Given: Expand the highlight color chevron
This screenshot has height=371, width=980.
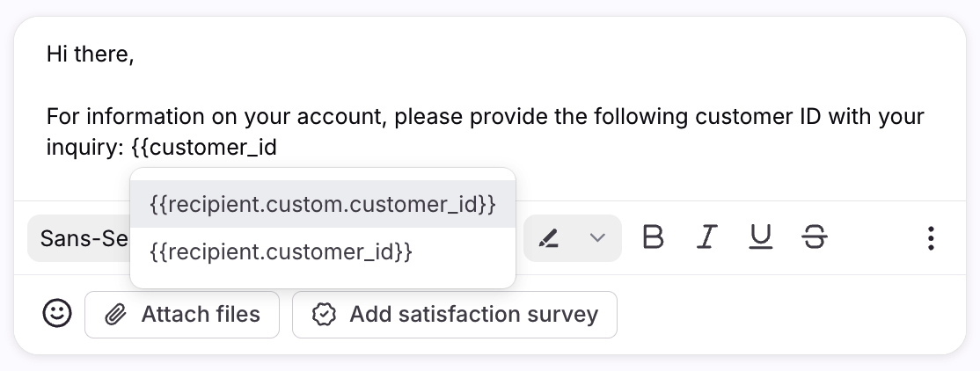Looking at the screenshot, I should pyautogui.click(x=597, y=237).
